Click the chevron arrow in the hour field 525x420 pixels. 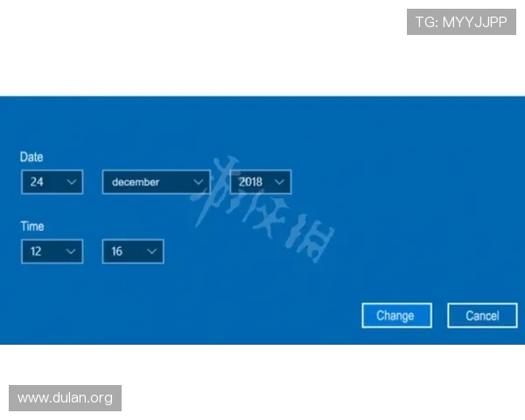click(x=71, y=251)
